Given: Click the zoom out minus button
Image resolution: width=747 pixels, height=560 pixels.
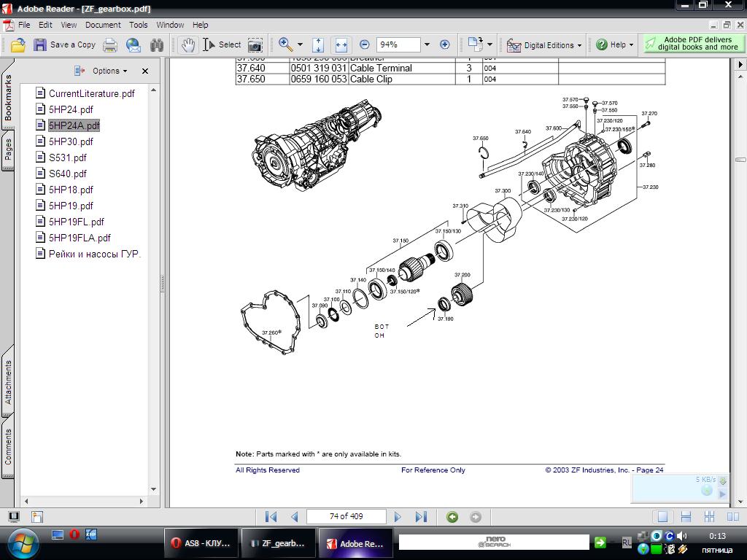Looking at the screenshot, I should [365, 44].
